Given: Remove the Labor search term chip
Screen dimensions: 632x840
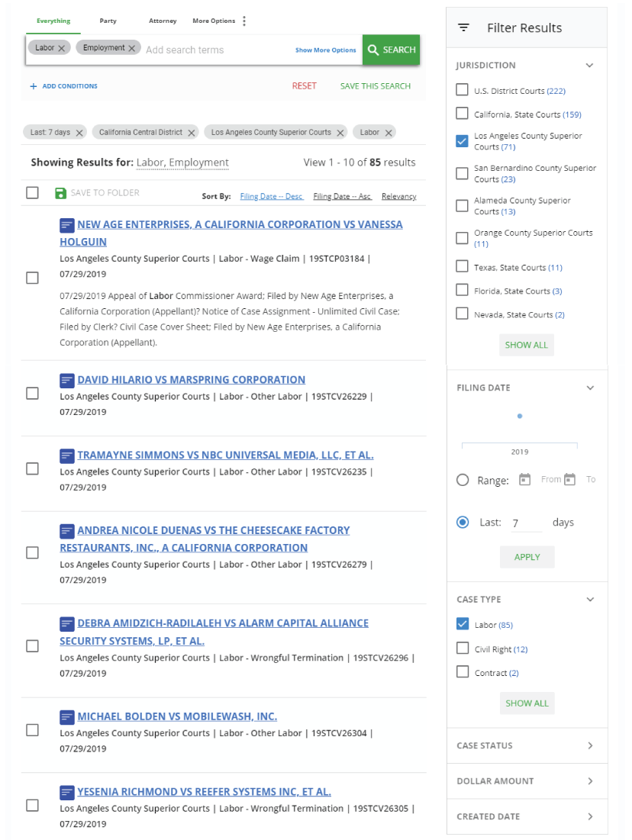Looking at the screenshot, I should [x=62, y=48].
